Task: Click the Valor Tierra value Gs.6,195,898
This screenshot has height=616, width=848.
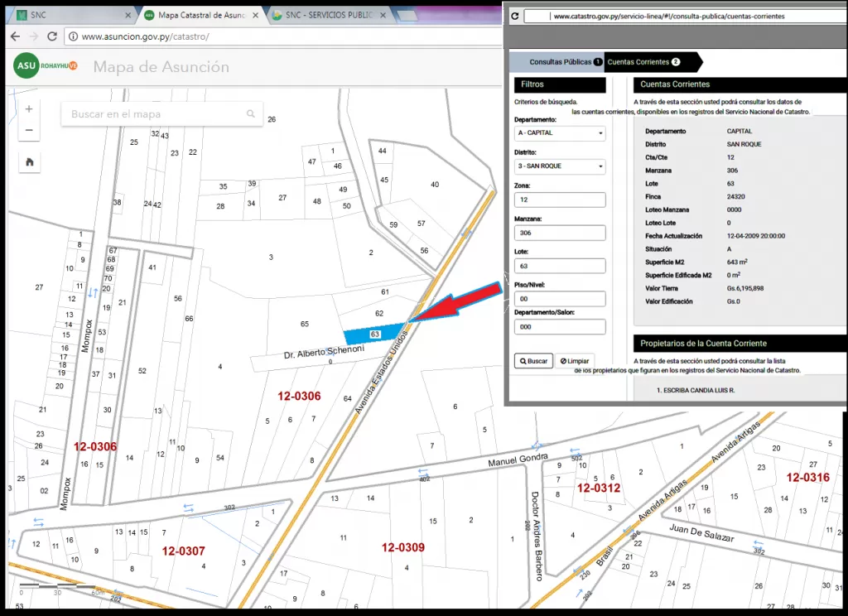Action: [x=745, y=288]
